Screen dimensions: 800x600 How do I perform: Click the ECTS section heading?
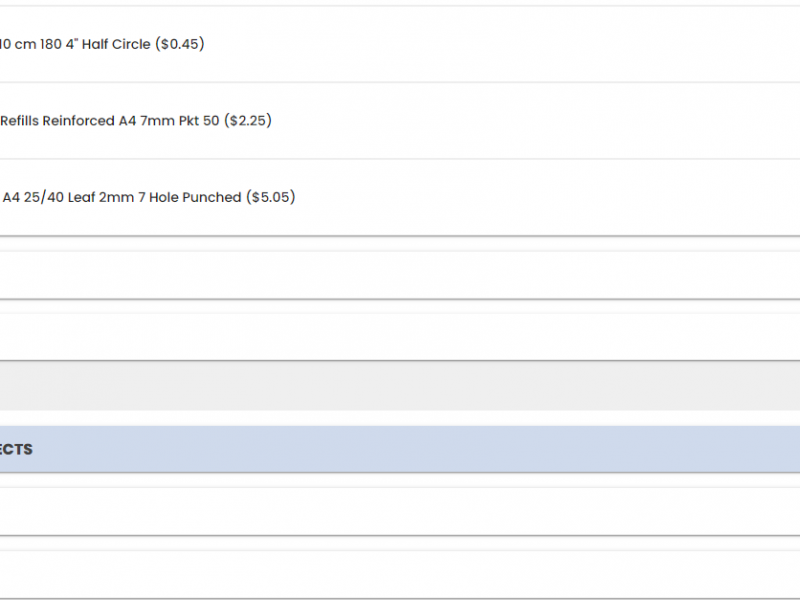pos(16,449)
